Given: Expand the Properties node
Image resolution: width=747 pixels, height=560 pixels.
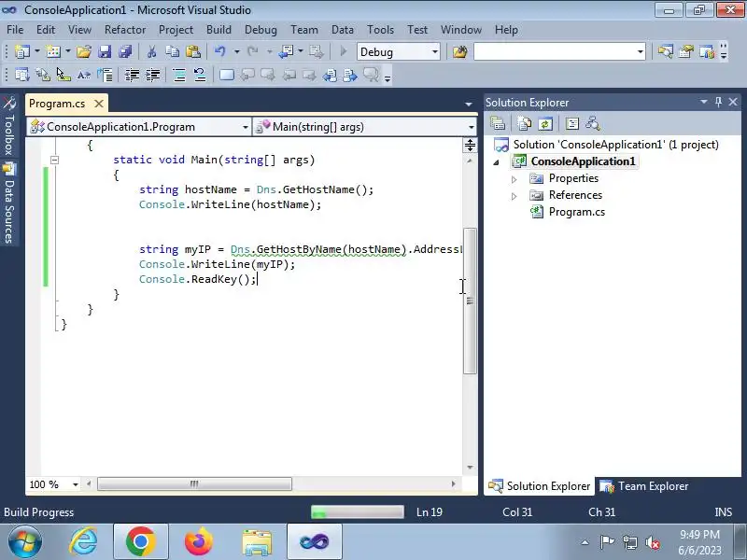Looking at the screenshot, I should [x=514, y=179].
